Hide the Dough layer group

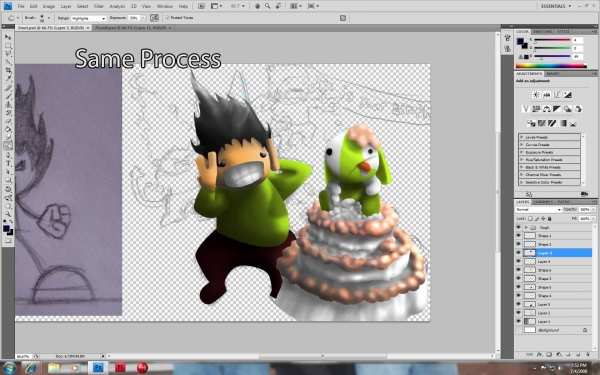(518, 227)
